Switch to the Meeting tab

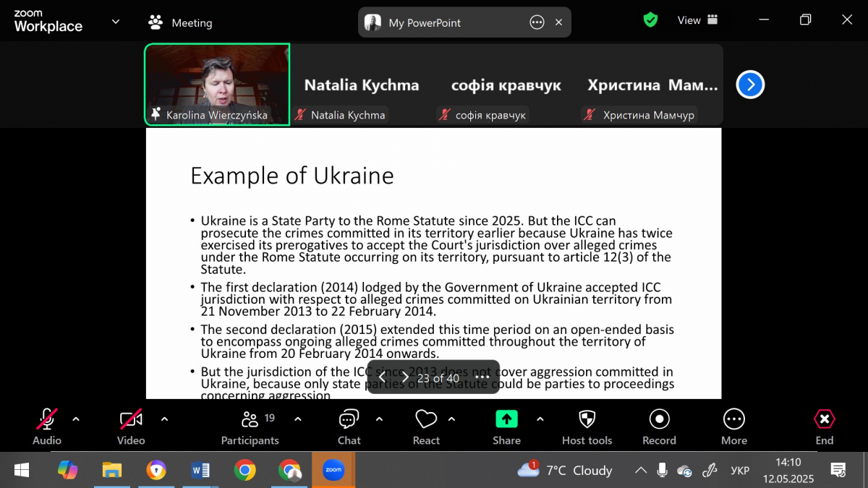point(181,22)
